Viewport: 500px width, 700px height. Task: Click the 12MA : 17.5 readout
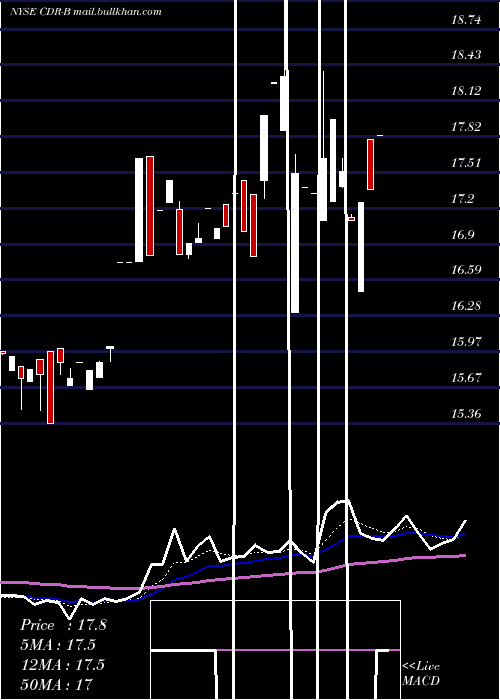tap(62, 664)
